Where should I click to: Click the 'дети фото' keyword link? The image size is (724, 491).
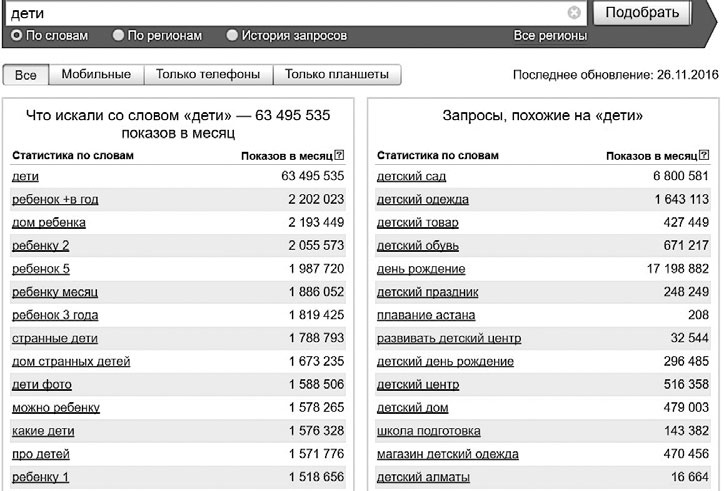(41, 385)
